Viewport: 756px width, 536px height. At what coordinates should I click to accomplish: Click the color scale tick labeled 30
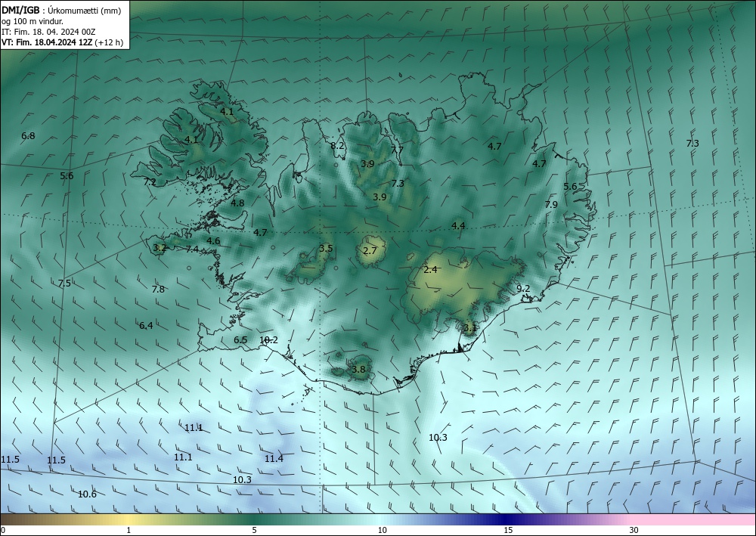pos(634,530)
